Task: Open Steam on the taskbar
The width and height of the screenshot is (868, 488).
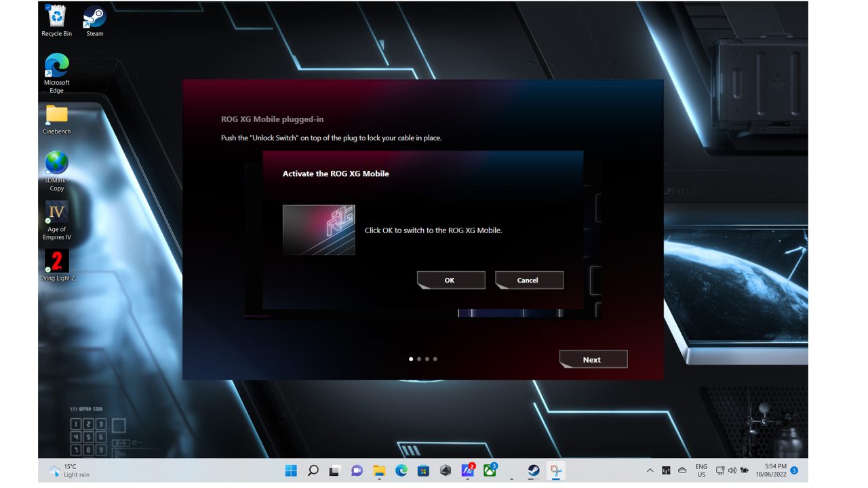Action: pyautogui.click(x=534, y=470)
